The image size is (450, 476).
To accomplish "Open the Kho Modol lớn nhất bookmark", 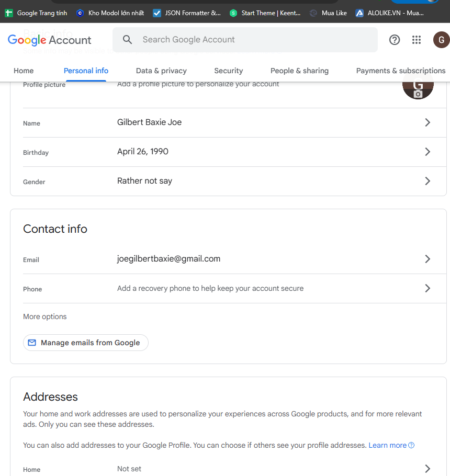I will coord(110,13).
